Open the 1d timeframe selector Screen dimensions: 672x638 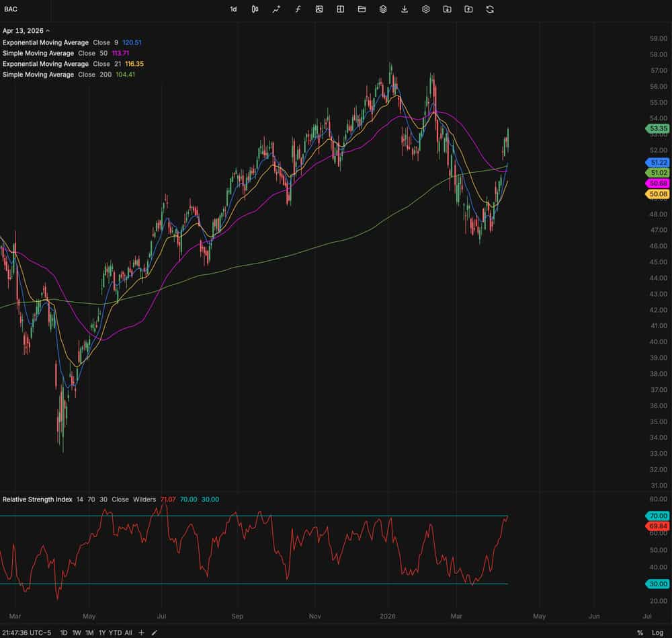pyautogui.click(x=233, y=9)
